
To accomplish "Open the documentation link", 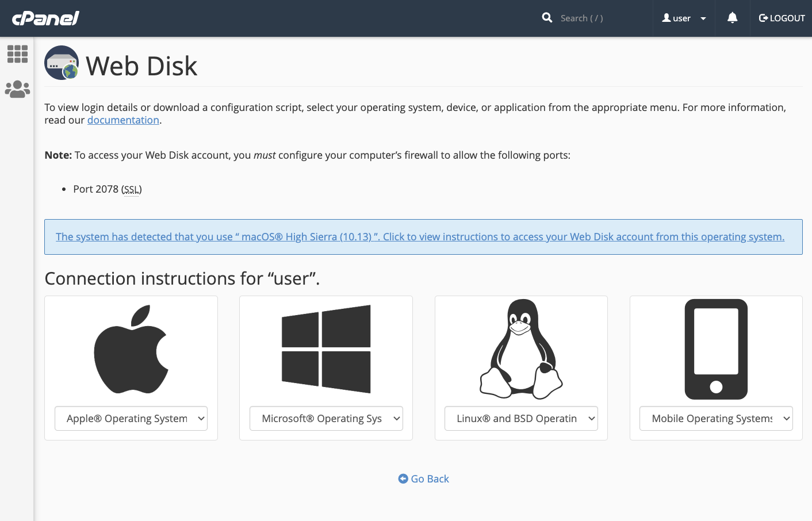I will click(123, 120).
